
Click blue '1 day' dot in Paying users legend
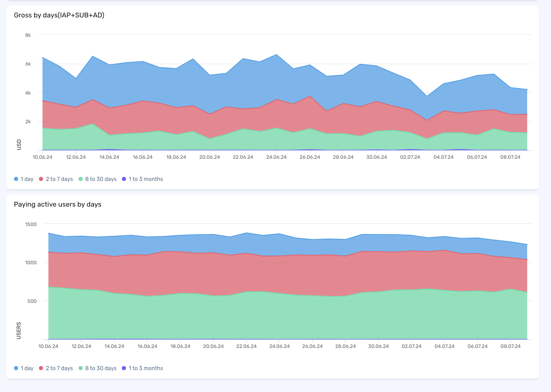(x=16, y=368)
